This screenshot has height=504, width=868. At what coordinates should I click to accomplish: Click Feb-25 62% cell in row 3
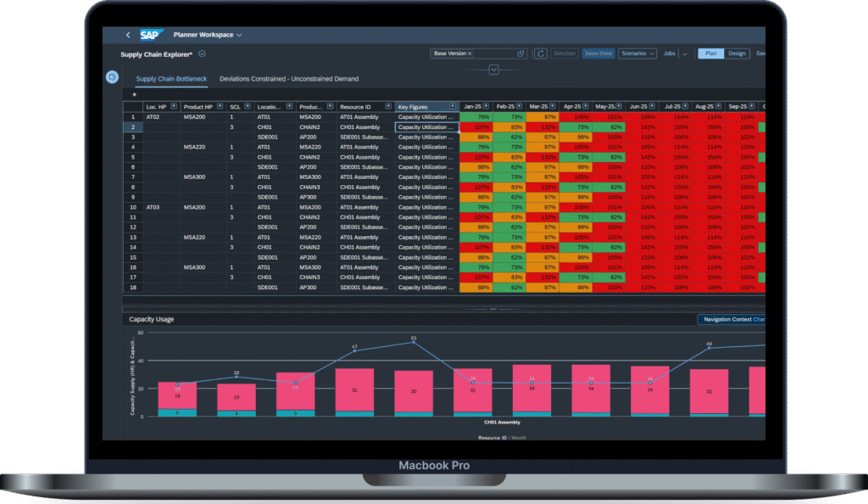click(509, 137)
